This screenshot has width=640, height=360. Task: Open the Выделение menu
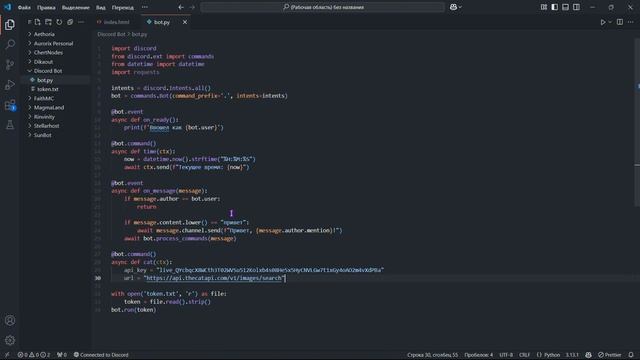tap(76, 7)
